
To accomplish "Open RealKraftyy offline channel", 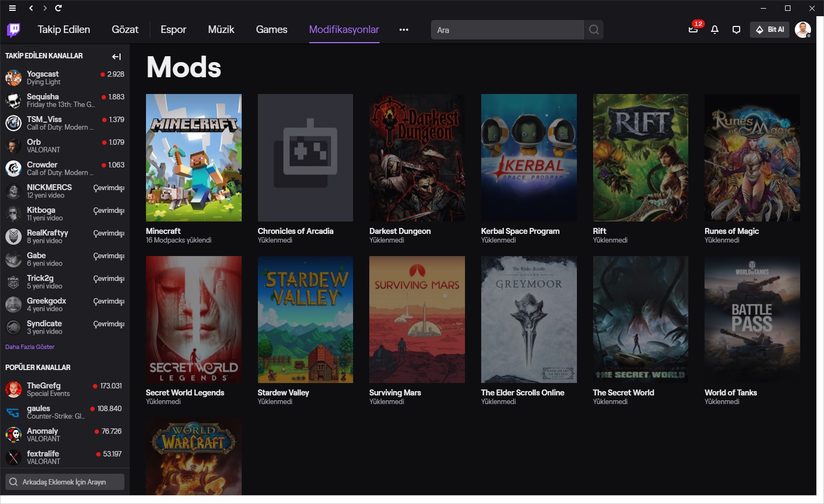I will point(65,237).
